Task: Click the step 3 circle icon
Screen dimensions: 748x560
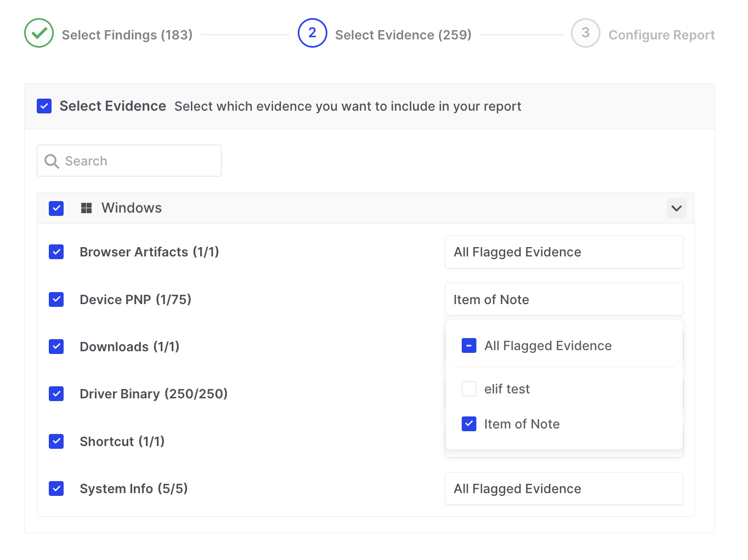Action: pos(585,33)
